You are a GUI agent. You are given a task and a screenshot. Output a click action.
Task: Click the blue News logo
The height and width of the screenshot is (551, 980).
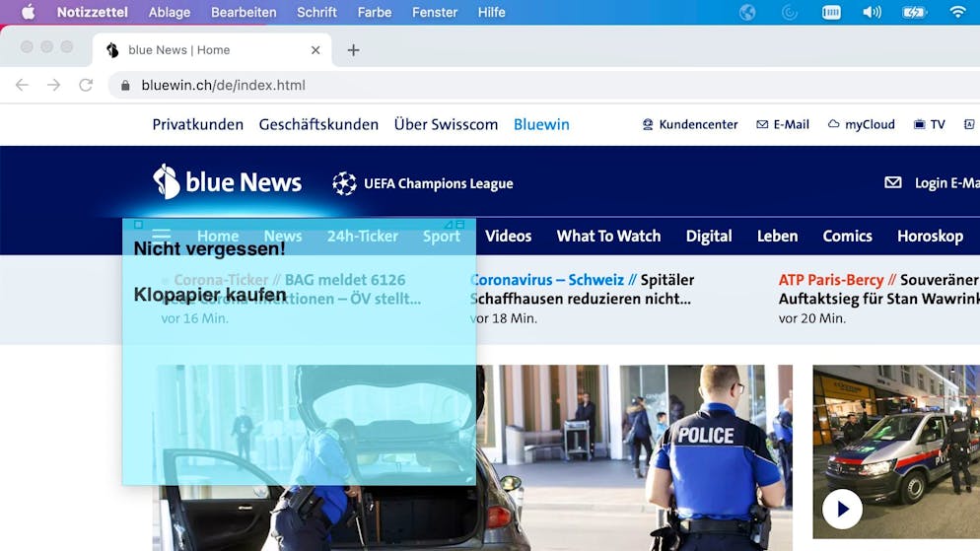click(x=228, y=182)
